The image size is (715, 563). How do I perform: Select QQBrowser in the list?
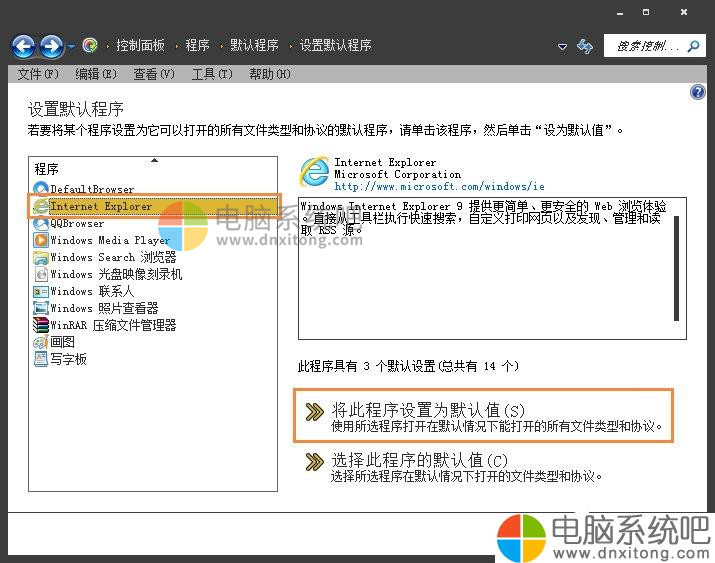tap(77, 223)
